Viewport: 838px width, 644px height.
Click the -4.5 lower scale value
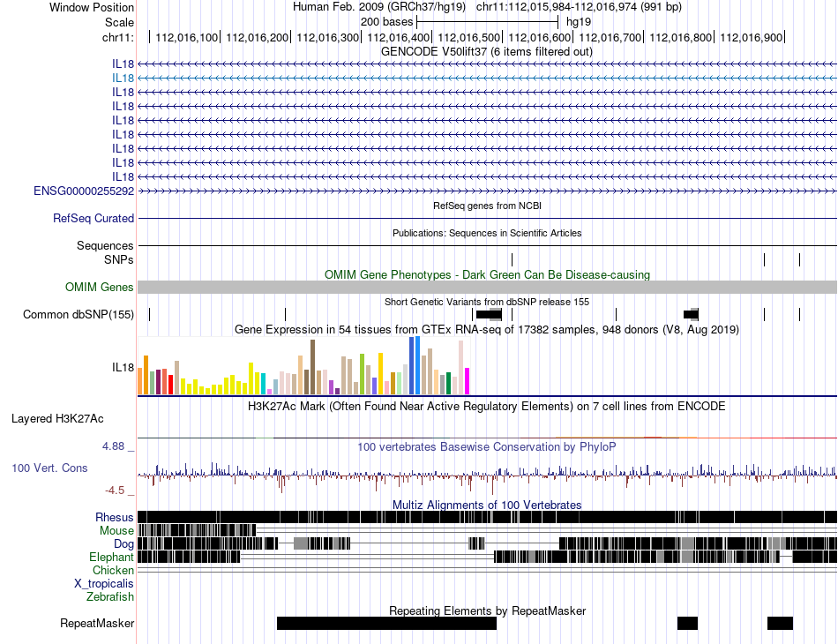click(115, 490)
